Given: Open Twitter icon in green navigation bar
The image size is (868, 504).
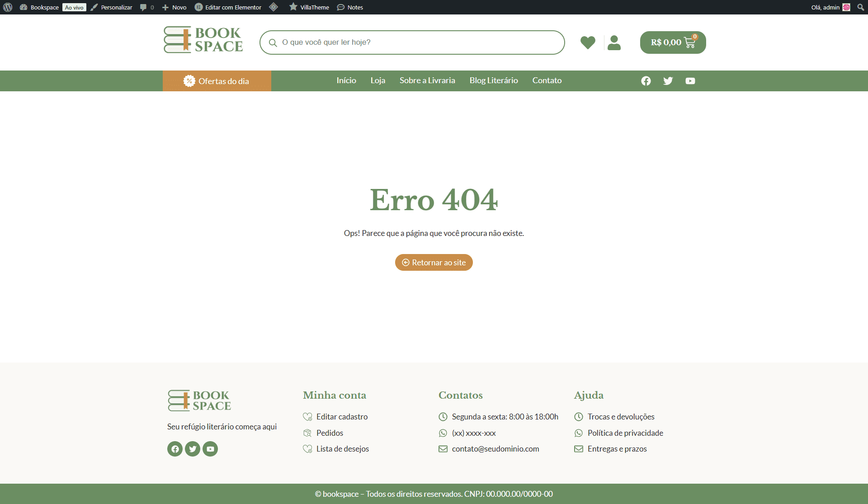Looking at the screenshot, I should point(668,81).
